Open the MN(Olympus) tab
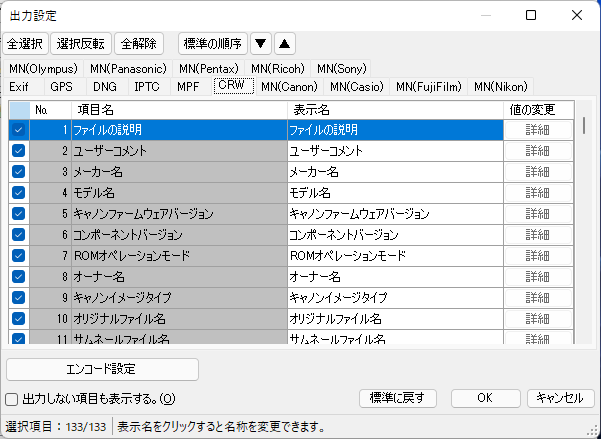The image size is (601, 439). click(43, 68)
